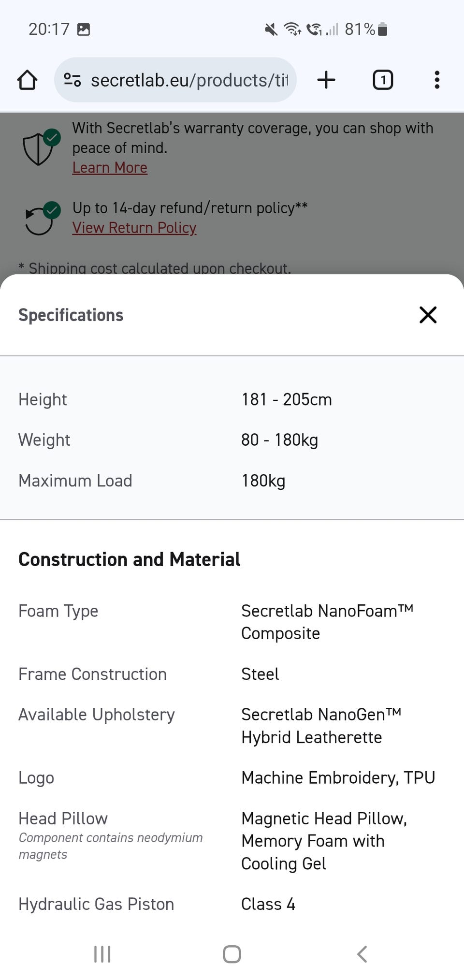The width and height of the screenshot is (464, 980).
Task: Tap the battery 81% status indicator
Action: pos(366,29)
